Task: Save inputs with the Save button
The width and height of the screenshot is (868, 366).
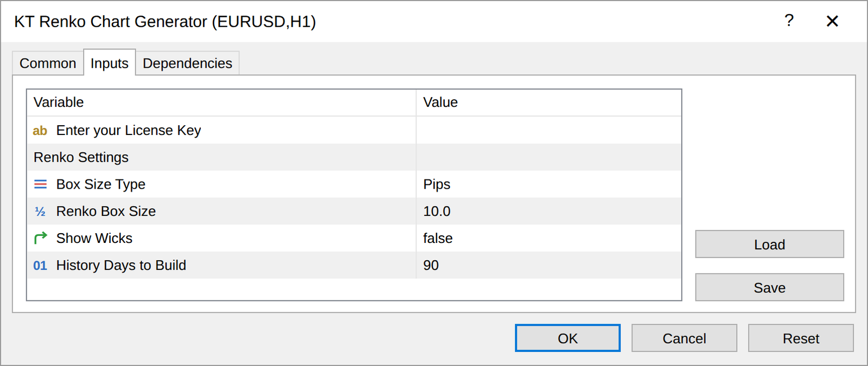Action: pos(769,287)
